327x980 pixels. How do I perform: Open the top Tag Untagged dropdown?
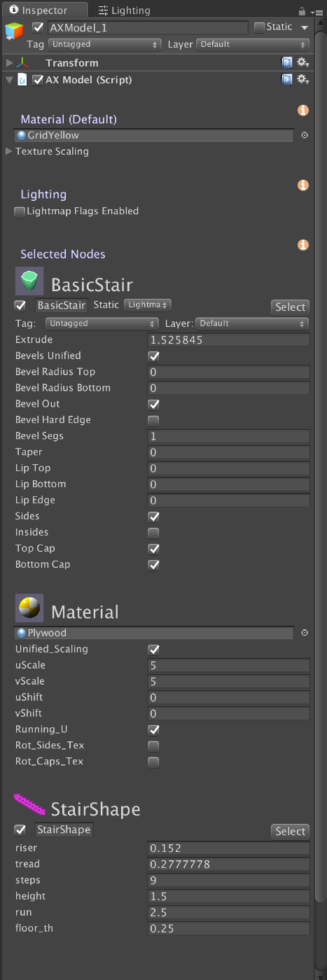[106, 44]
